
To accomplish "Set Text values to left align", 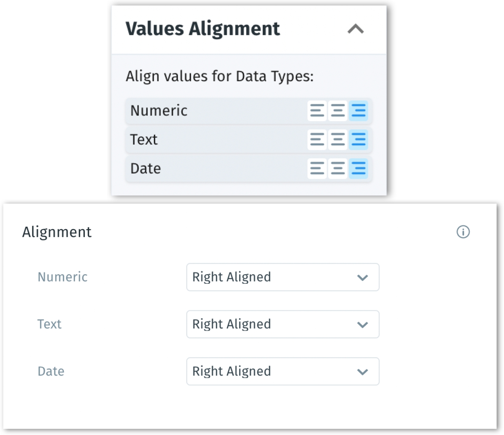I will click(317, 140).
